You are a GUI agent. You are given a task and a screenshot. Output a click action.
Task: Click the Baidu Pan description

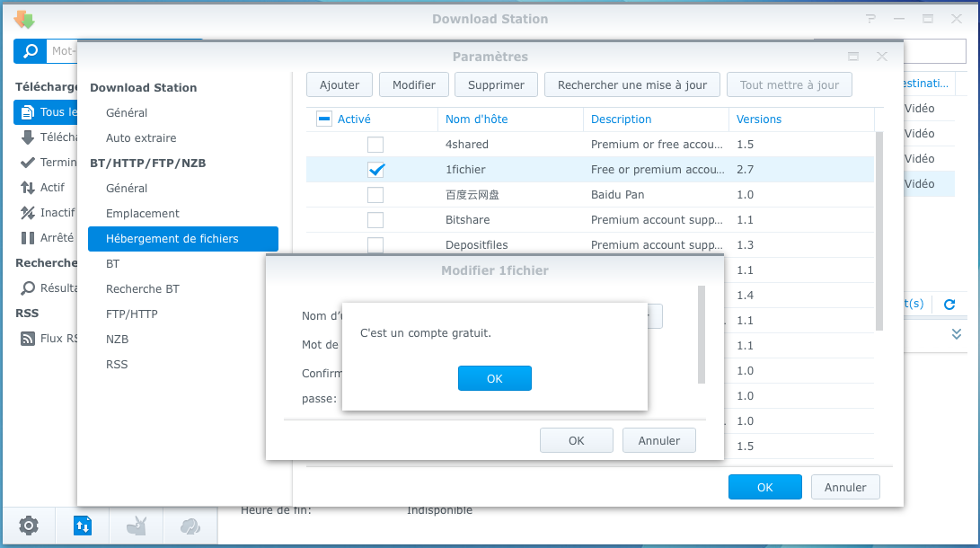coord(617,195)
